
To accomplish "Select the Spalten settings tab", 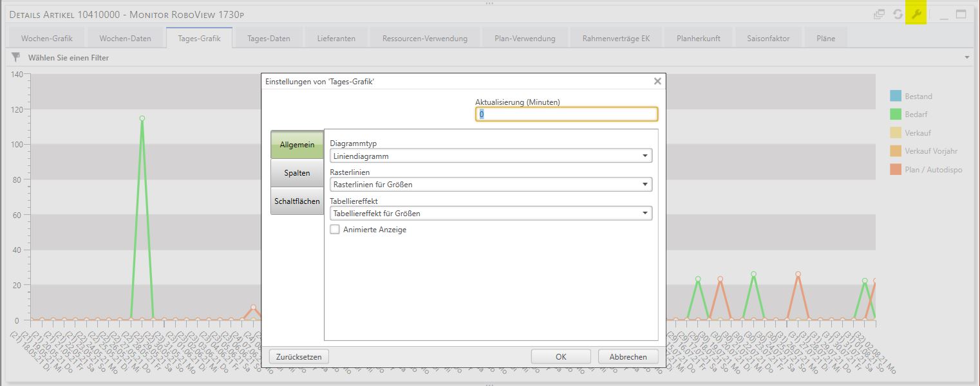I will [x=297, y=173].
